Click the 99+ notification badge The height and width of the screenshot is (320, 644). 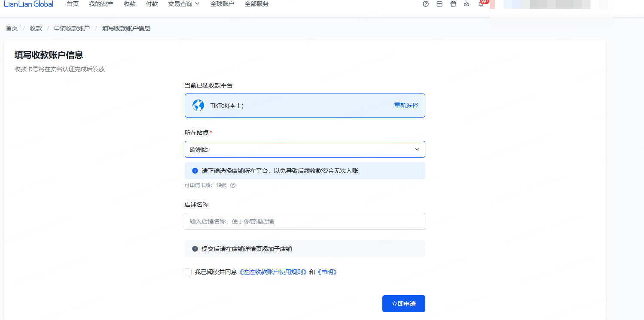[485, 1]
